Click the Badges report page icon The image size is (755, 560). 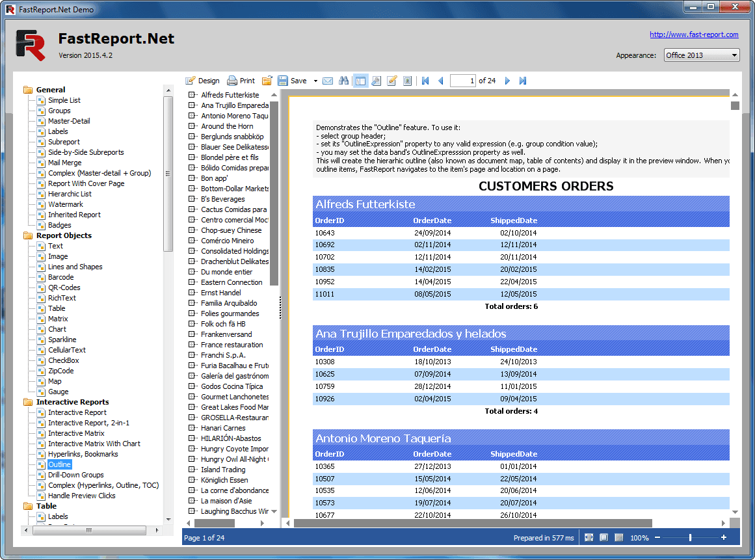point(42,225)
